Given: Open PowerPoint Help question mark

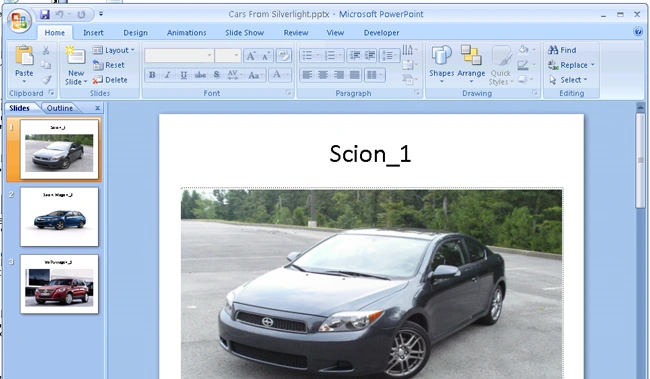Looking at the screenshot, I should pyautogui.click(x=638, y=32).
